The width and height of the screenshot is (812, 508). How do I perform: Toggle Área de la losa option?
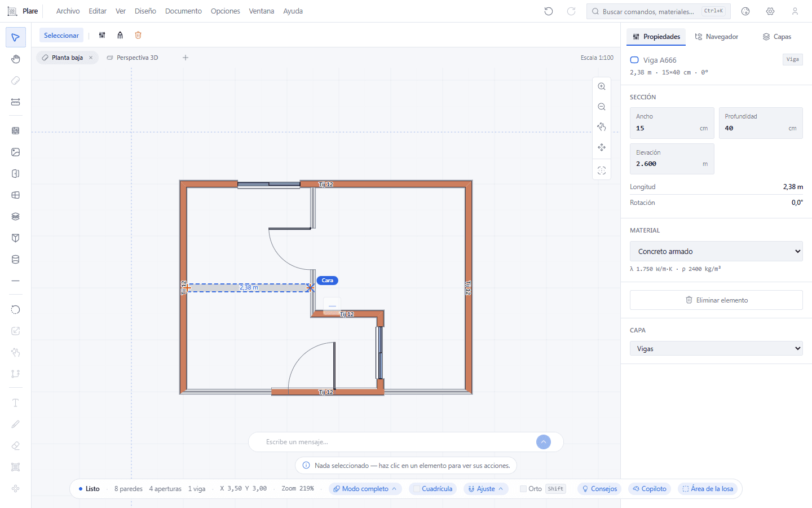708,489
